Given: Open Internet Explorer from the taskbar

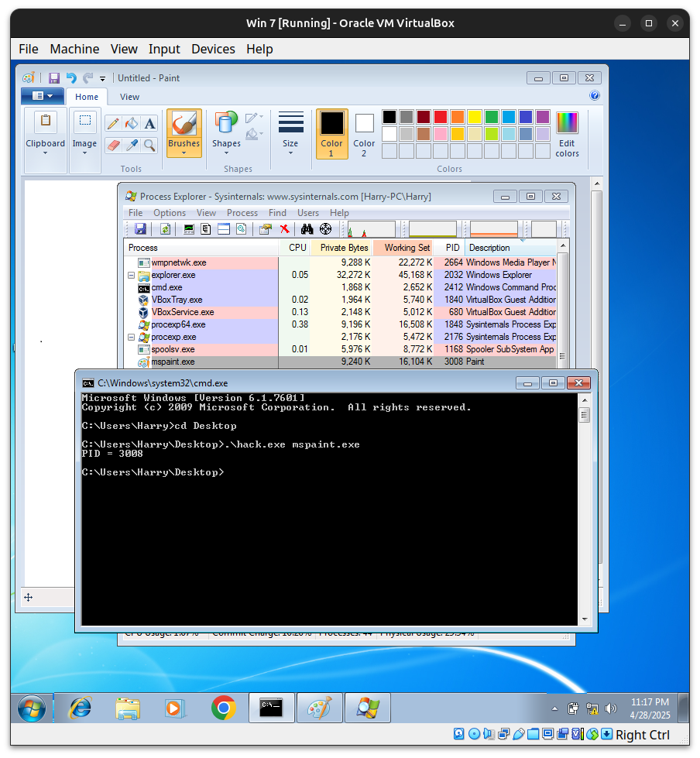Looking at the screenshot, I should pyautogui.click(x=81, y=708).
